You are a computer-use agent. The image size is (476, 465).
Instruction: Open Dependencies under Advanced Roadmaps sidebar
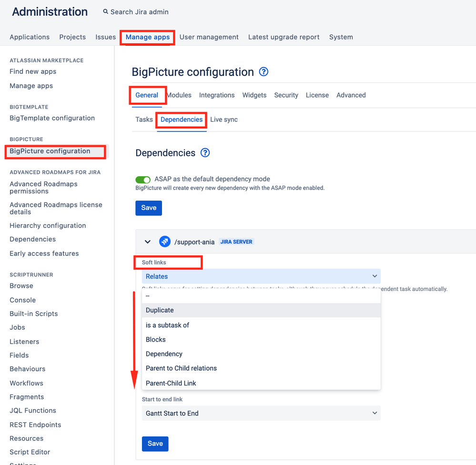pos(32,239)
